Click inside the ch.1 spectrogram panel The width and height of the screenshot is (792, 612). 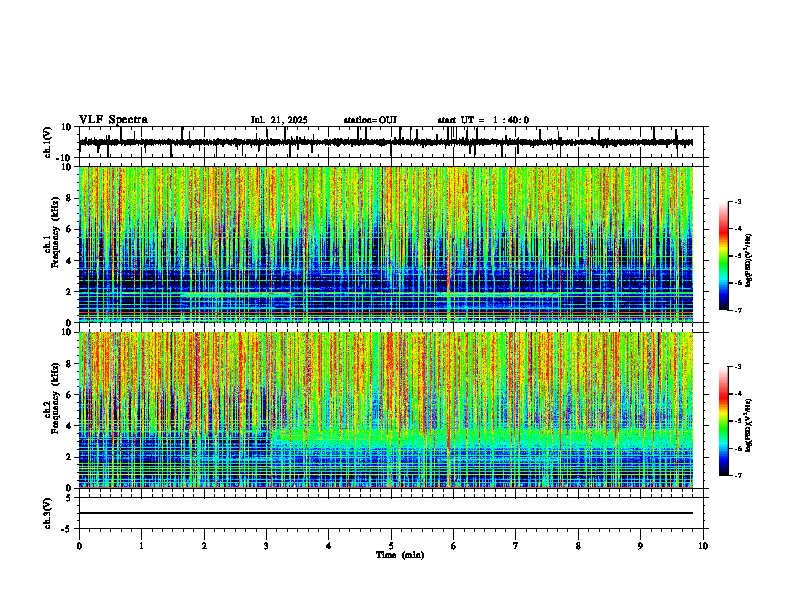(x=386, y=244)
